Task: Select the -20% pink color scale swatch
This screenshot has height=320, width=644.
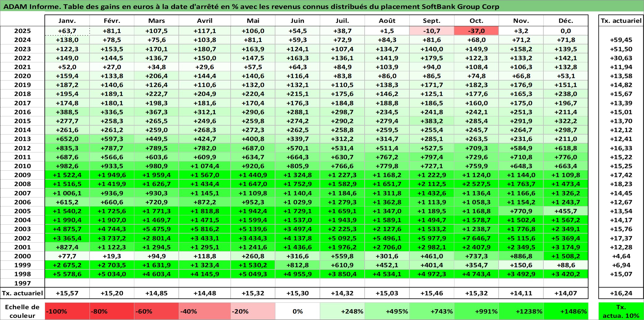Action: (x=253, y=311)
